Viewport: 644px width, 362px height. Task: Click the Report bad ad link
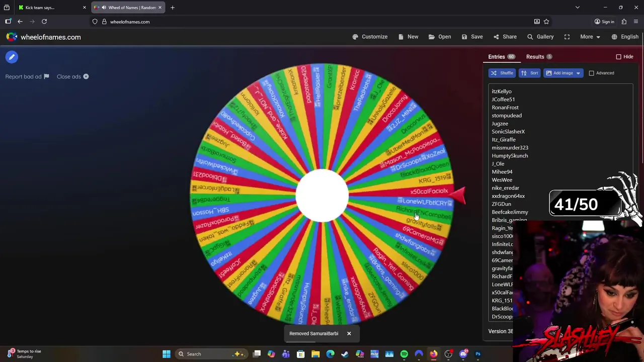coord(27,76)
